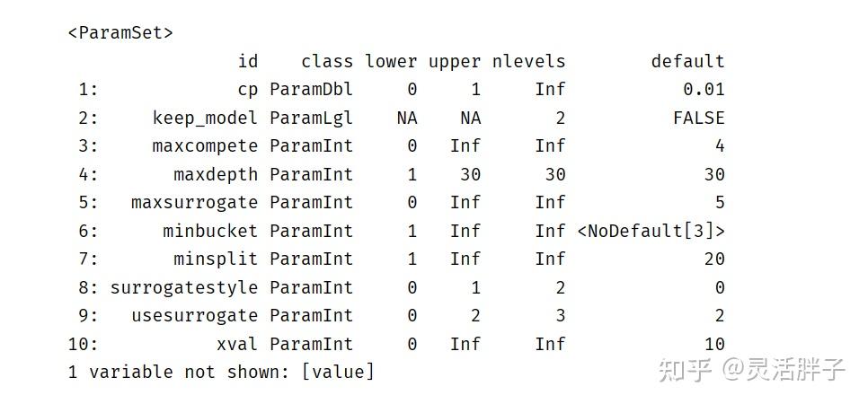Click the 'surrogatestyle' parameter id
Screen dimensions: 868x404
coord(184,288)
